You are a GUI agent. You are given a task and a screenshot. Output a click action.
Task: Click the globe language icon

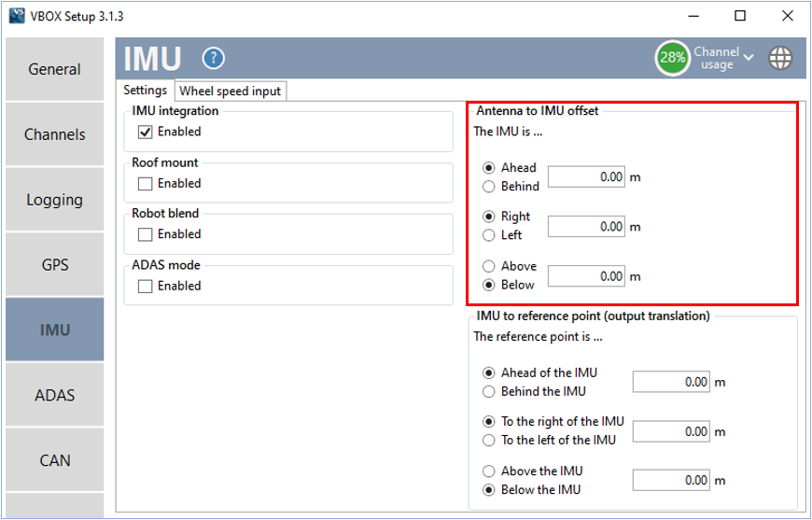[780, 58]
